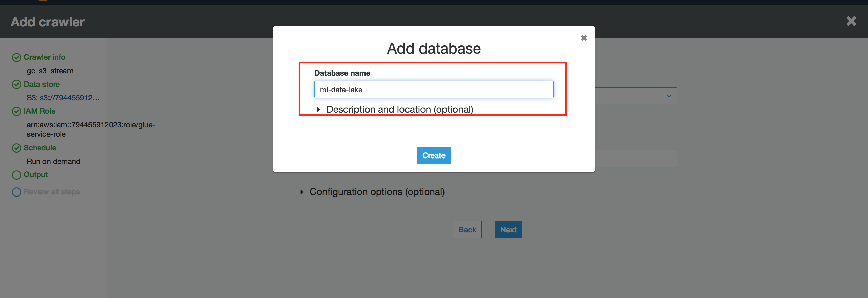The image size is (868, 298).
Task: Click the Output step circle icon
Action: [x=16, y=175]
